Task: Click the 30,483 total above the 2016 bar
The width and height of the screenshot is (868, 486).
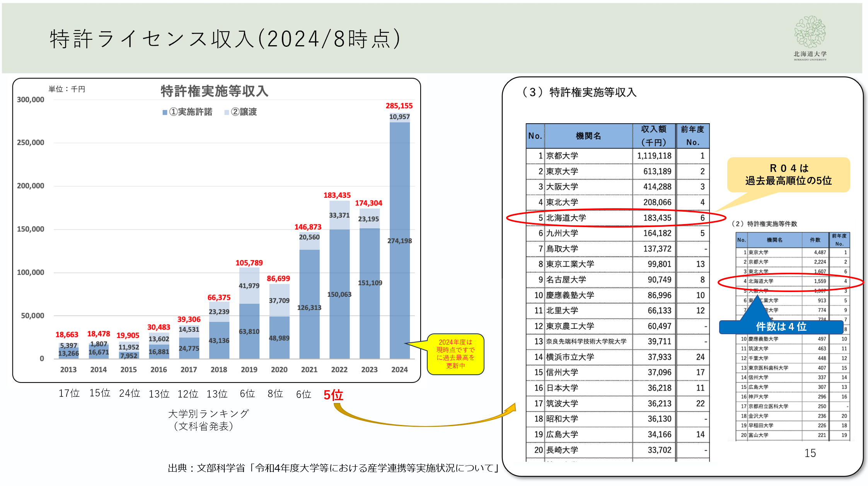Action: click(159, 327)
